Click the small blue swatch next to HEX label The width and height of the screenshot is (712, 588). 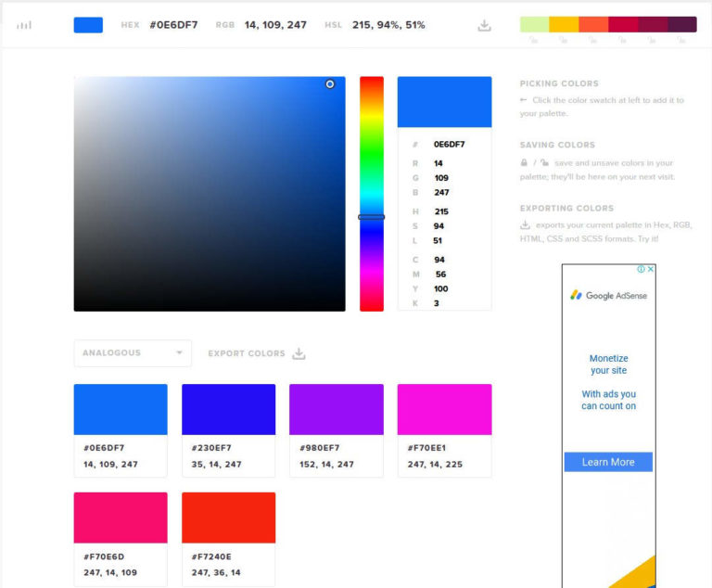(x=88, y=25)
